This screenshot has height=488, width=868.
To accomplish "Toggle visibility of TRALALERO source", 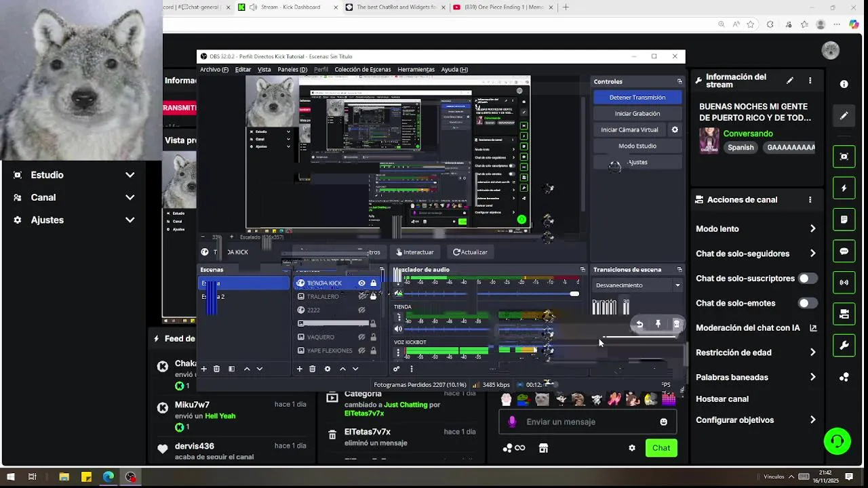I will pyautogui.click(x=362, y=296).
